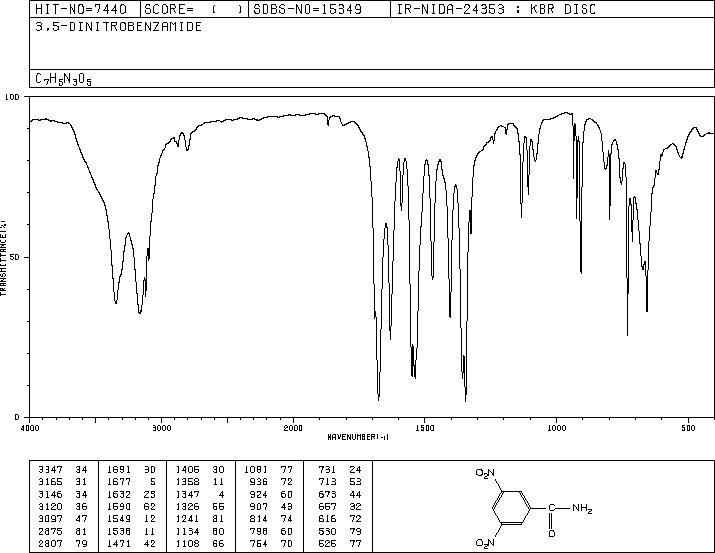Click the 3000 wavenumber axis label
This screenshot has height=553, width=715.
[x=161, y=428]
